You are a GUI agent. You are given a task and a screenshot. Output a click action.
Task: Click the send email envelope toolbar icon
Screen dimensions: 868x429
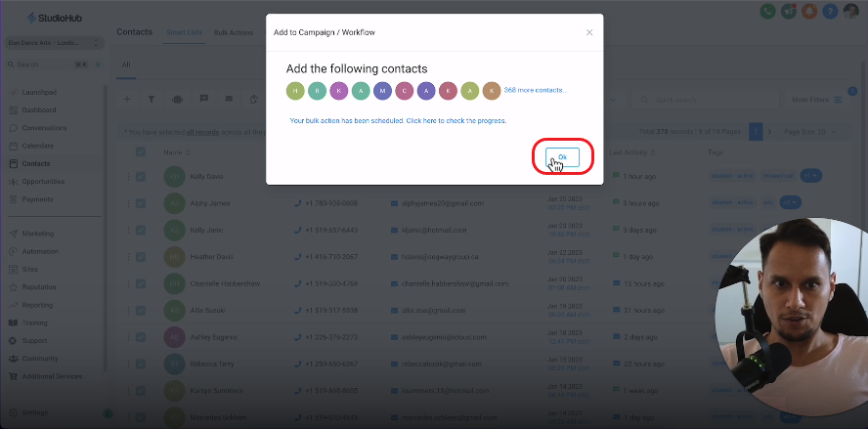tap(229, 99)
